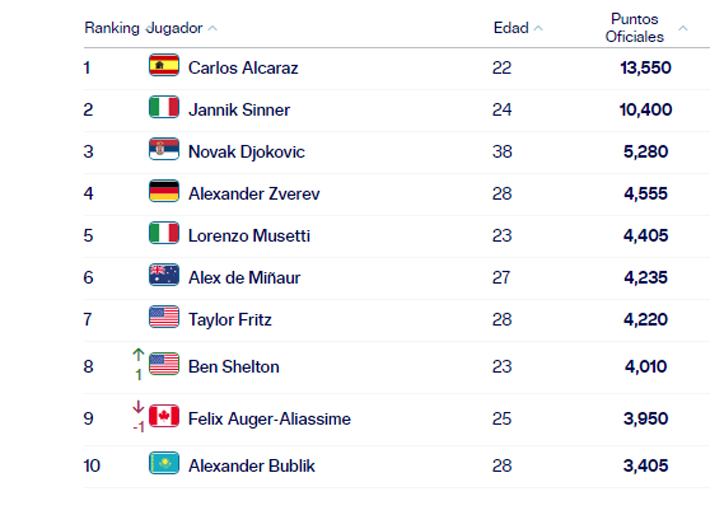Viewport: 710px width, 515px height.
Task: Click the Australia flag beside Alex de Miñaur
Action: pos(164,277)
